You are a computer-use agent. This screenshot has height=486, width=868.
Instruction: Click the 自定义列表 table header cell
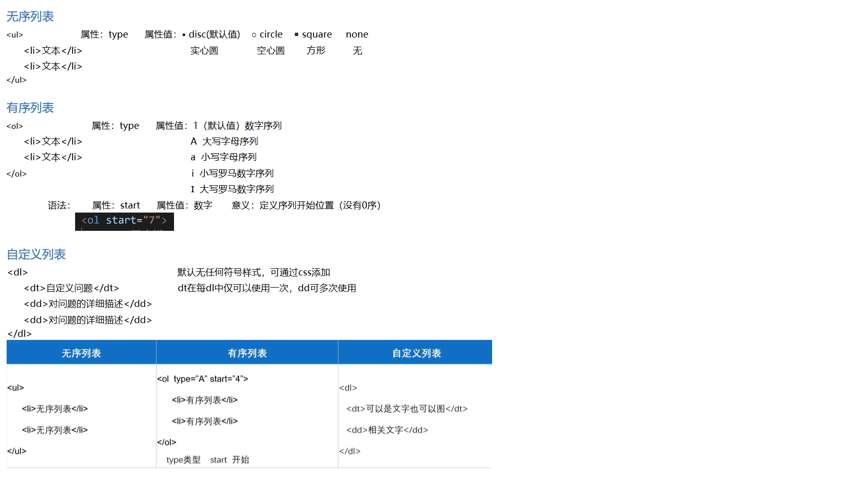click(x=415, y=353)
